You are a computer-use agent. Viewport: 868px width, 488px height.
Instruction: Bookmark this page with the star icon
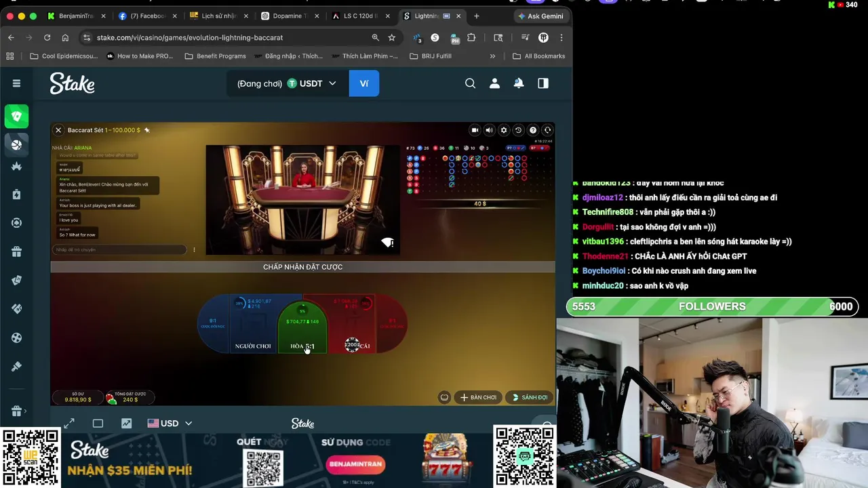point(391,37)
